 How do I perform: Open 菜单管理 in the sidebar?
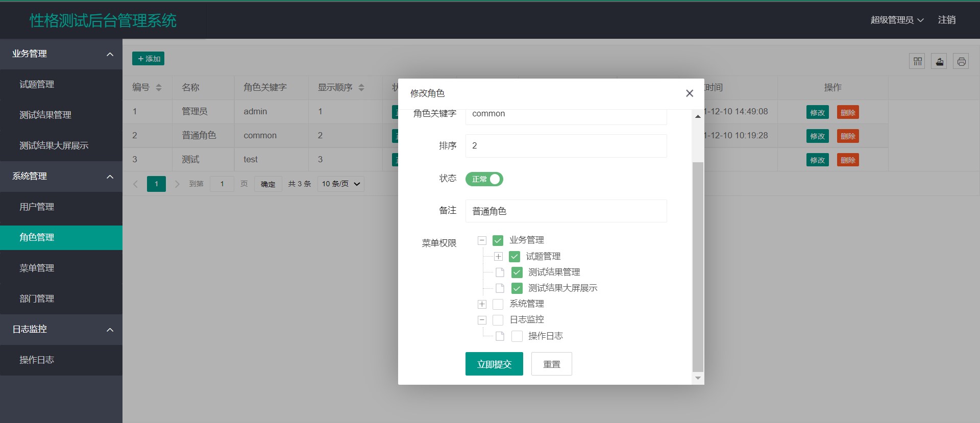tap(61, 268)
